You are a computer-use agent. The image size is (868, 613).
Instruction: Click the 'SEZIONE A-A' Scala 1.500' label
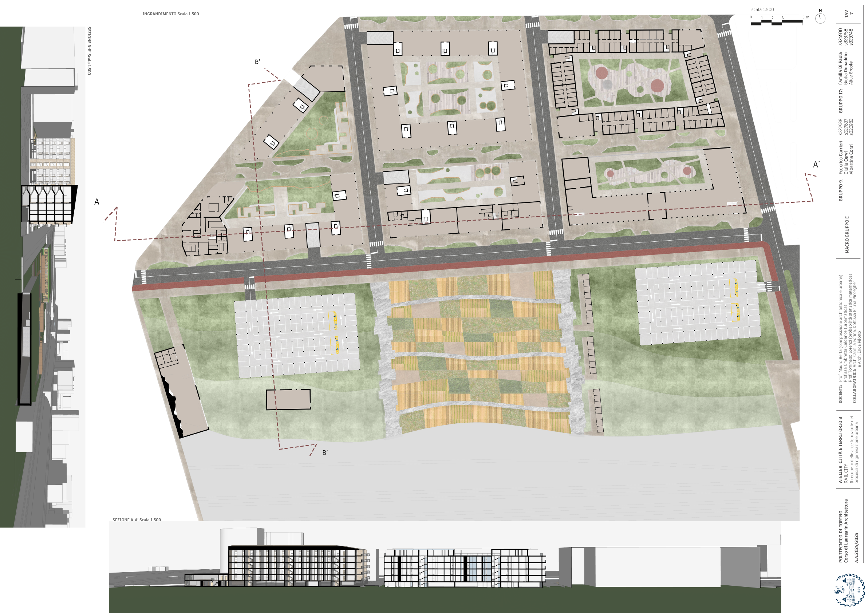point(137,520)
